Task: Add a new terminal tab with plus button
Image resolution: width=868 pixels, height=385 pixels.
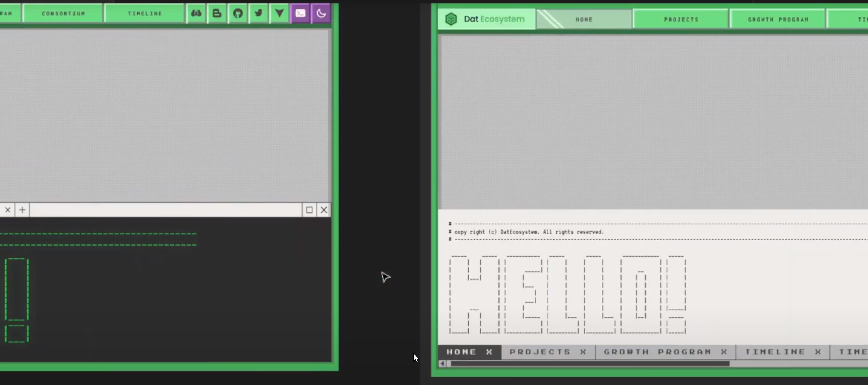Action: click(22, 210)
